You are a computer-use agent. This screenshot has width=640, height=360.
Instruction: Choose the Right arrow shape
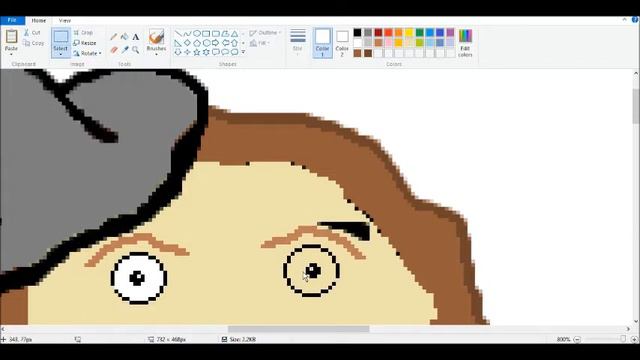[x=216, y=43]
